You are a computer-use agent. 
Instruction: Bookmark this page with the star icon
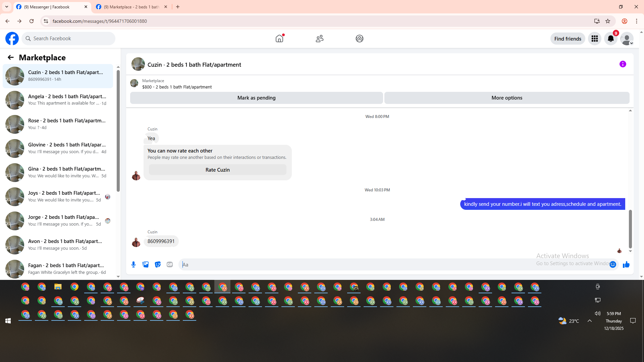click(x=608, y=21)
